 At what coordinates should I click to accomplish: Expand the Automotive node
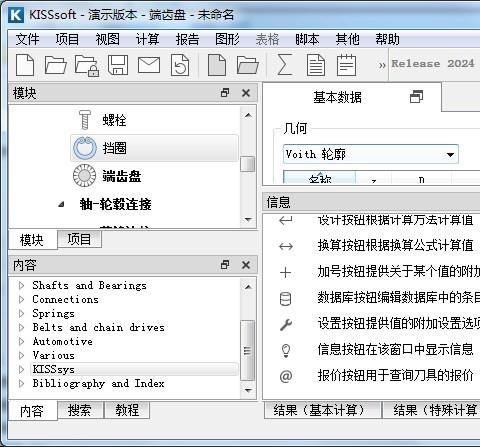coord(22,341)
